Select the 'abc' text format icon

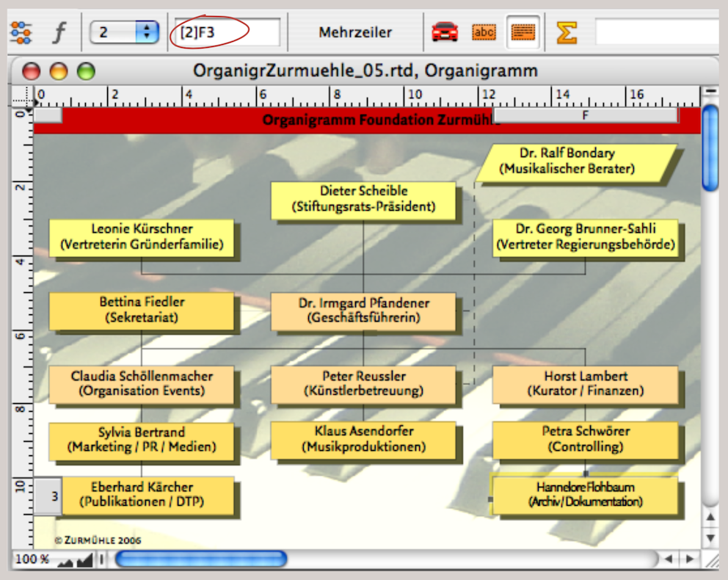pyautogui.click(x=484, y=32)
